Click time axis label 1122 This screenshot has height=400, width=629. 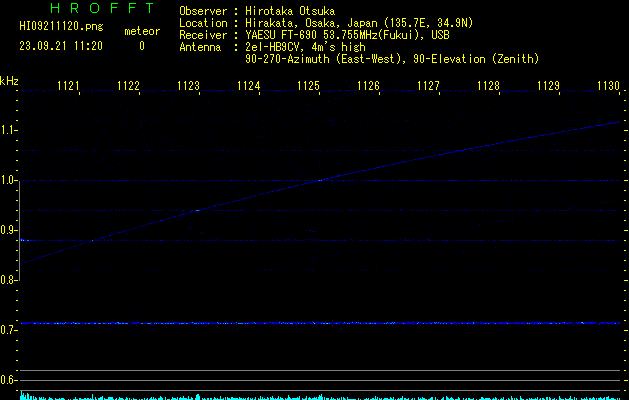pyautogui.click(x=128, y=85)
